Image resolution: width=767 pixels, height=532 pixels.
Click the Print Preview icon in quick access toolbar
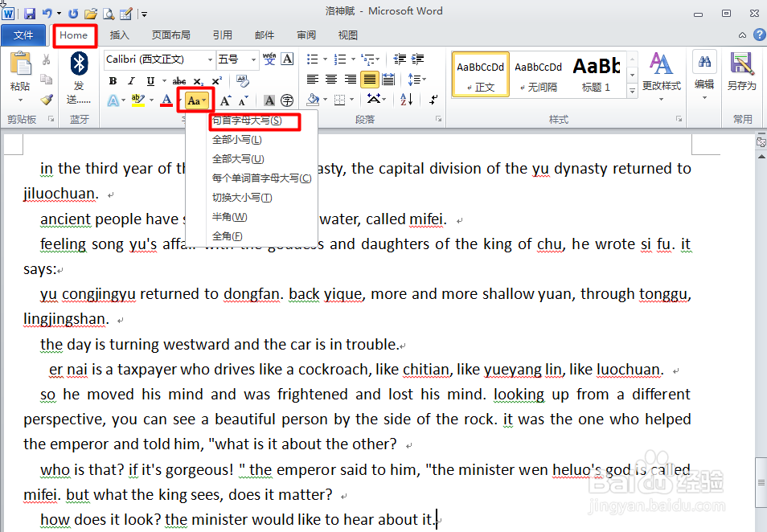[x=109, y=14]
